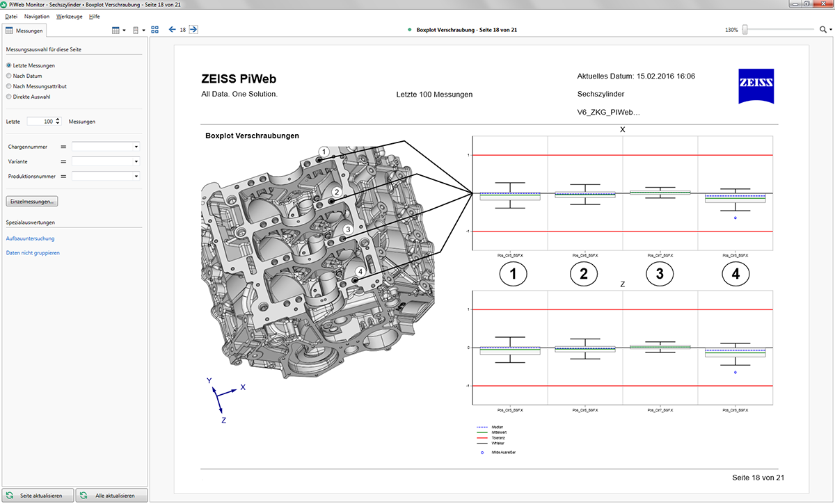Click the Daten nicht gruppieren link
The image size is (835, 504).
(x=33, y=253)
